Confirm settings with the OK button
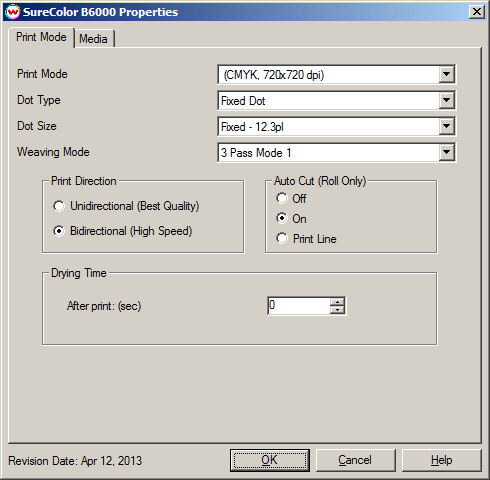The image size is (490, 480). [x=270, y=460]
